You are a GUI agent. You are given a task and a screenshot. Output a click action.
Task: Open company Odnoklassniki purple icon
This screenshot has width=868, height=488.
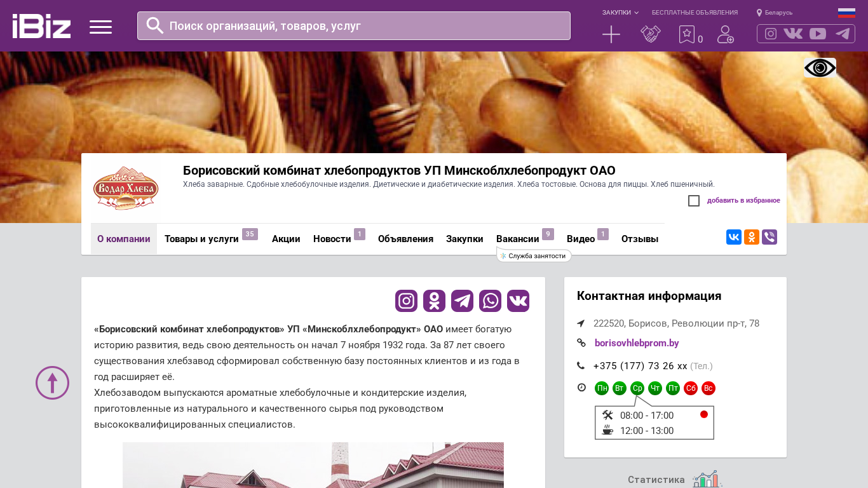tap(435, 301)
